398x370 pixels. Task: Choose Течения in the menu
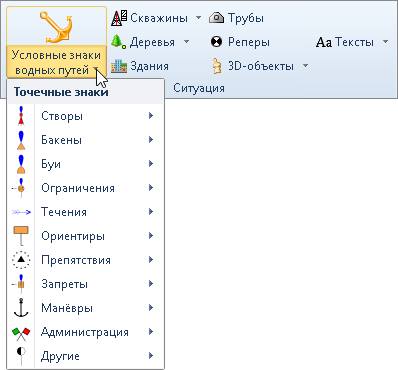pyautogui.click(x=85, y=212)
